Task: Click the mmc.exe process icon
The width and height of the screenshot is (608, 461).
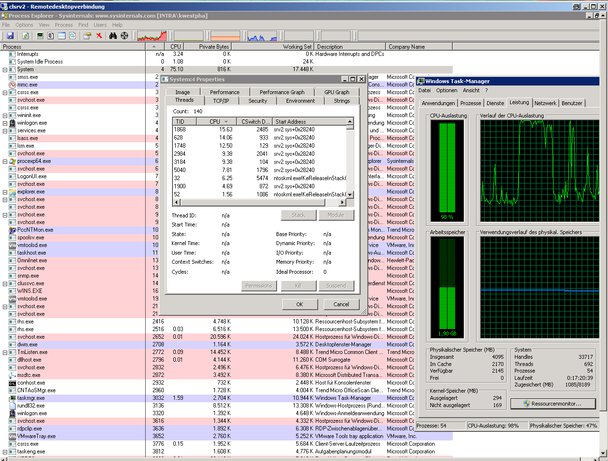Action: (x=12, y=85)
